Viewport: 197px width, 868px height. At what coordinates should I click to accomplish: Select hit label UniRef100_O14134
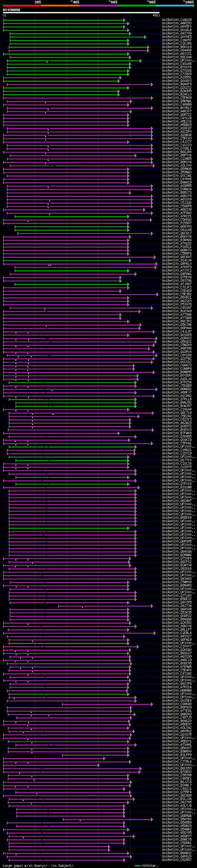coord(177,260)
